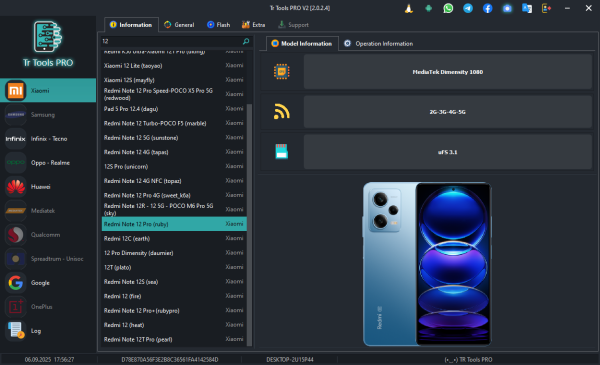
Task: Select Redmi Note 12 Pro Speed-POCO X5 Pro 5G
Action: [174, 94]
